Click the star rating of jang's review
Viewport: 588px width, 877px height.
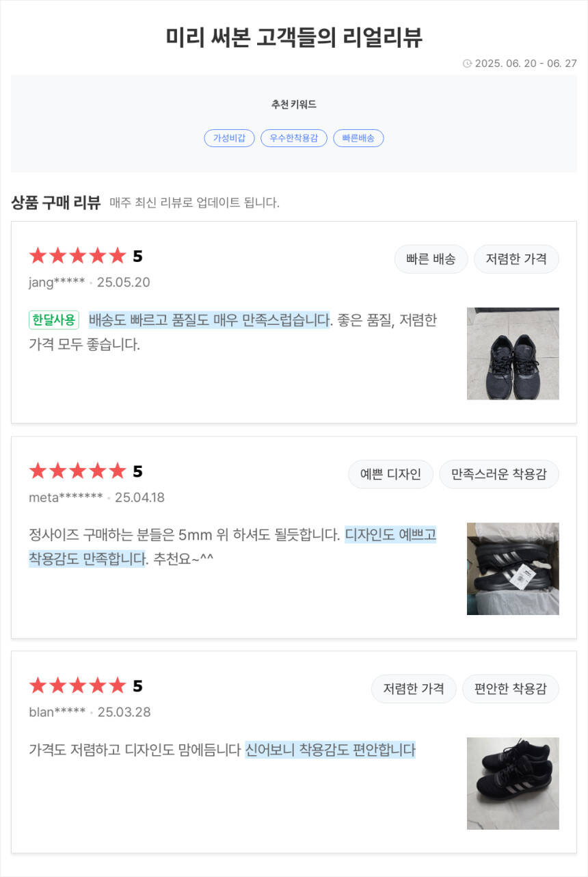click(x=78, y=257)
